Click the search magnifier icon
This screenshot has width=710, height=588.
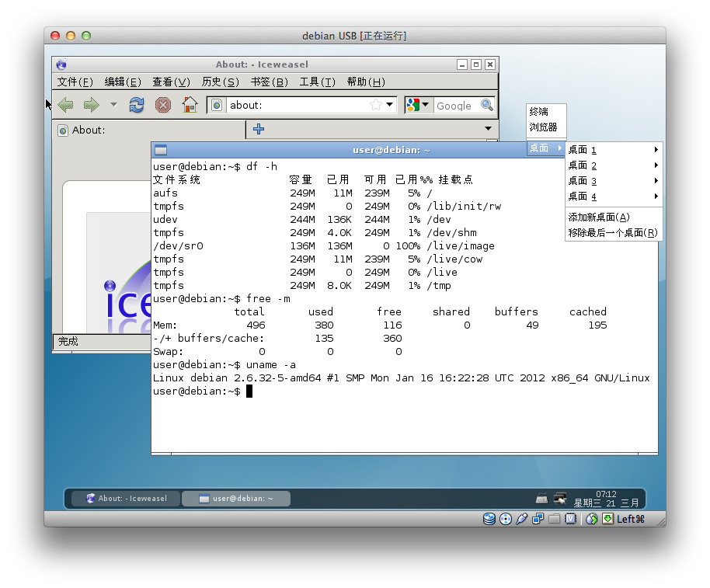[x=487, y=105]
